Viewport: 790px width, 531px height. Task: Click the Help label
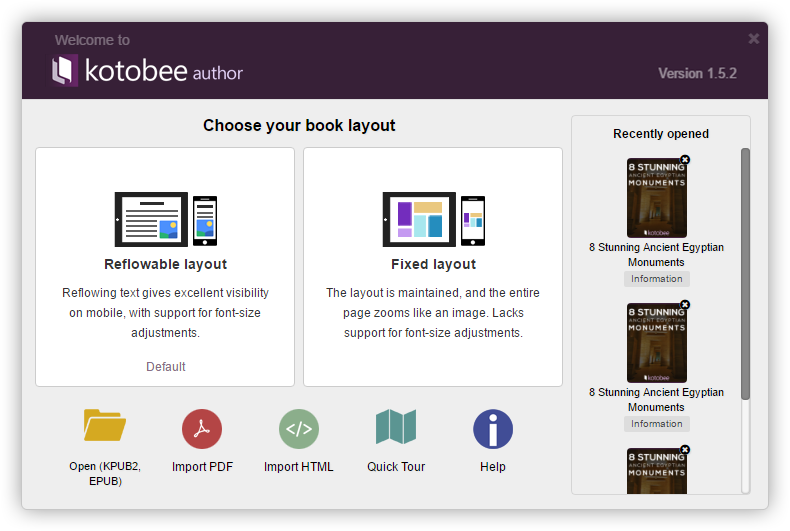click(x=493, y=467)
